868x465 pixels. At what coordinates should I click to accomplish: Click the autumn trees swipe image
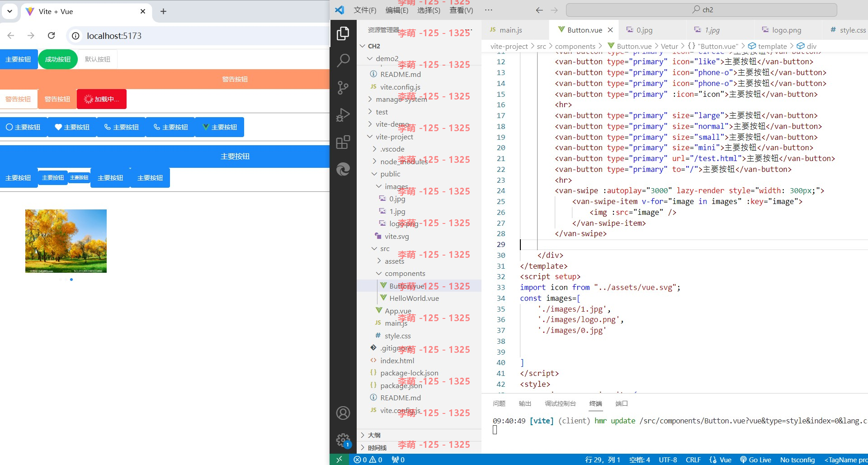[66, 241]
